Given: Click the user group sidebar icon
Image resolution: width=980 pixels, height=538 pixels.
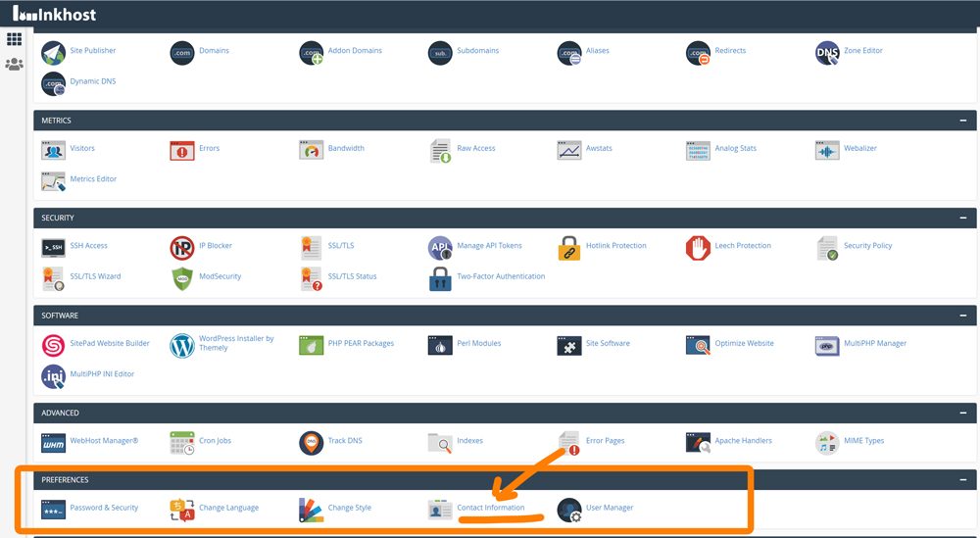Looking at the screenshot, I should tap(14, 64).
